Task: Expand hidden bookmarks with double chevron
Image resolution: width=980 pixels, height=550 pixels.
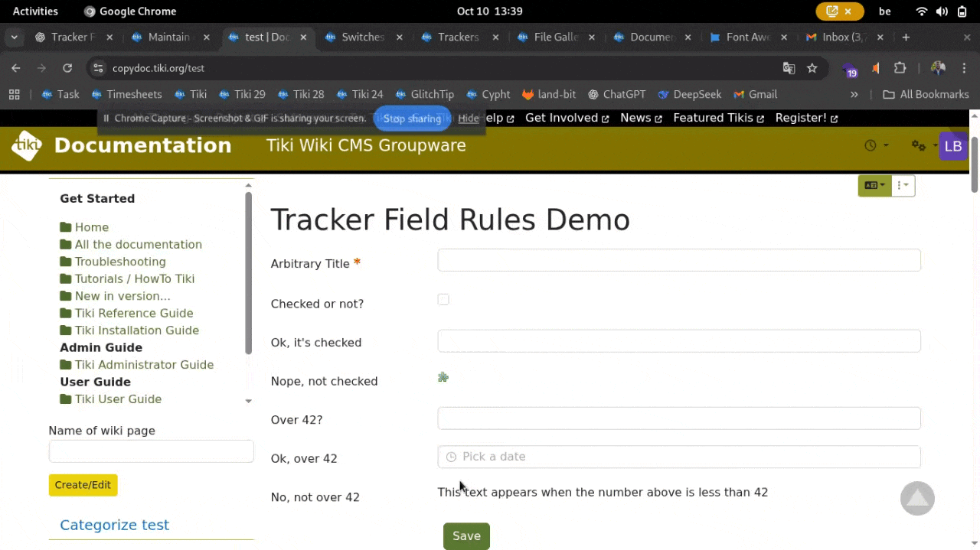Action: 854,94
